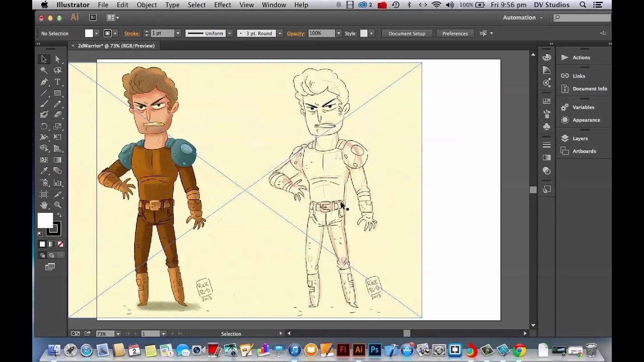Select the Scale tool
The width and height of the screenshot is (644, 362).
tap(57, 126)
